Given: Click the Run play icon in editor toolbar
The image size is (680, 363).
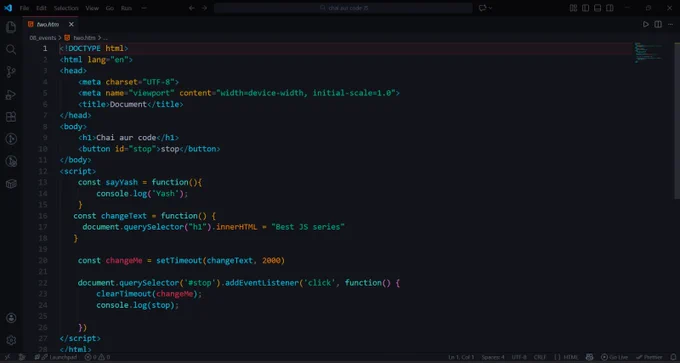Looking at the screenshot, I should point(646,24).
